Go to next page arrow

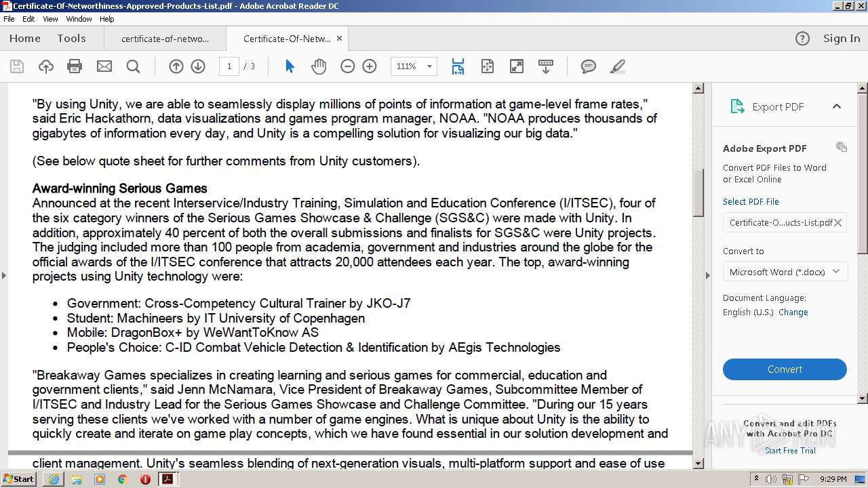tap(198, 66)
